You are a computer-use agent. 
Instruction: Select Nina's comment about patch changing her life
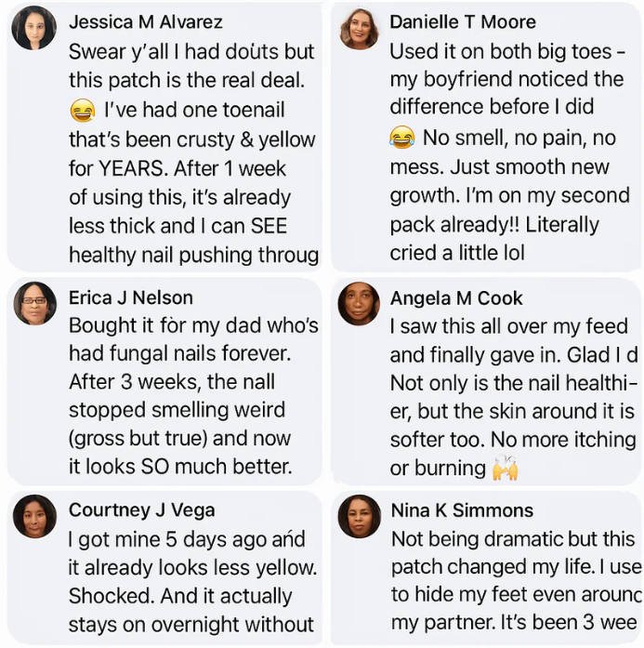(513, 567)
